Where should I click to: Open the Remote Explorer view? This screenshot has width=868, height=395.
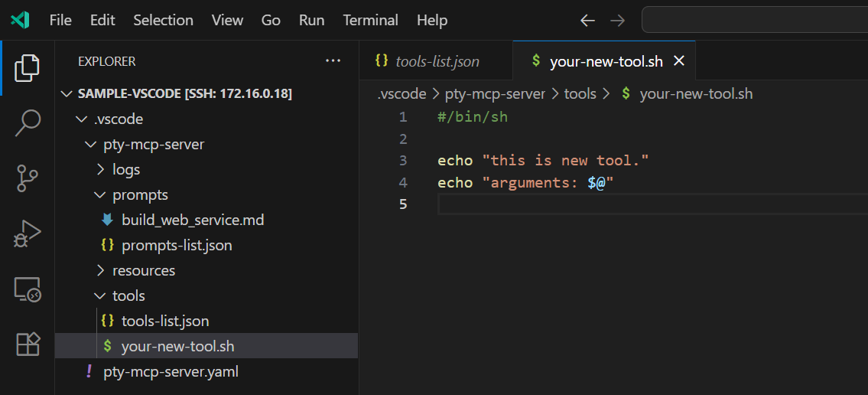[27, 289]
